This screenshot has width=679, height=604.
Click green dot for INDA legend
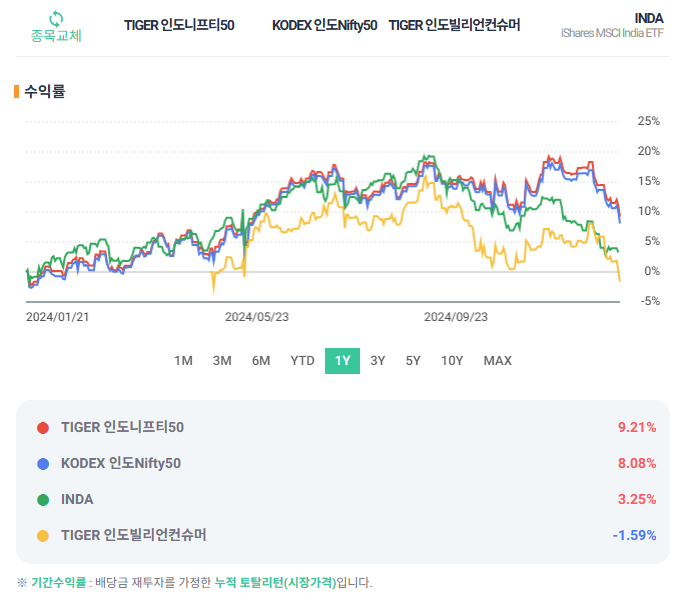coord(43,500)
